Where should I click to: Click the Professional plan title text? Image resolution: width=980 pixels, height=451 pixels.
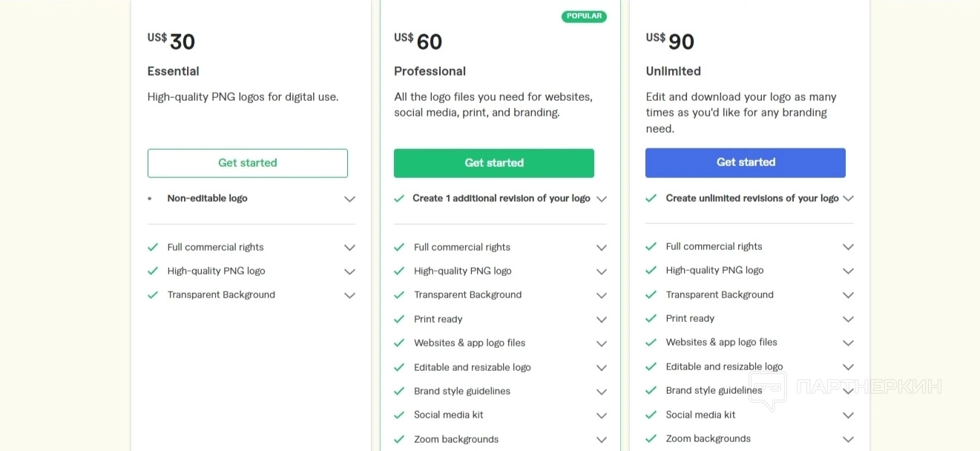(430, 71)
